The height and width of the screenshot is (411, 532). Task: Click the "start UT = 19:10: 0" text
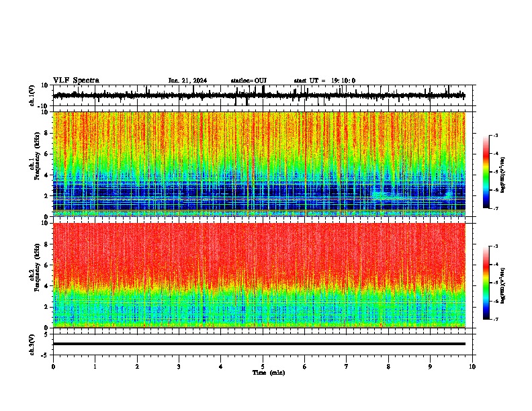click(x=324, y=81)
